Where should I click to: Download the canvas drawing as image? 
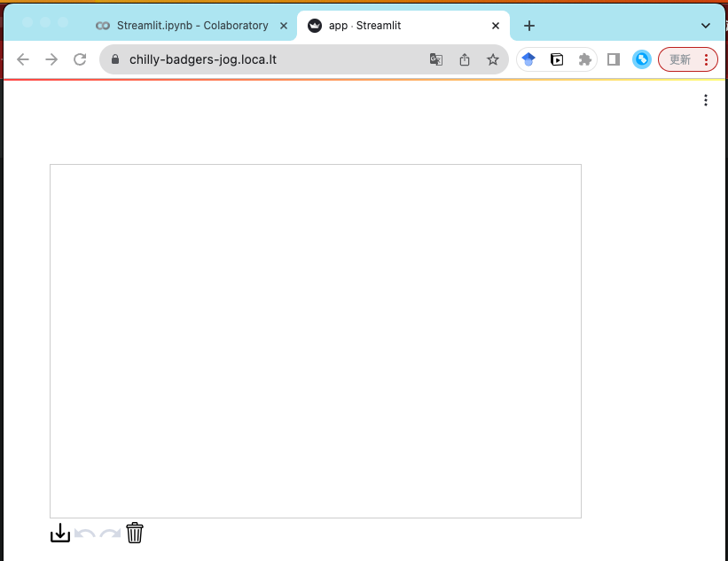click(59, 533)
